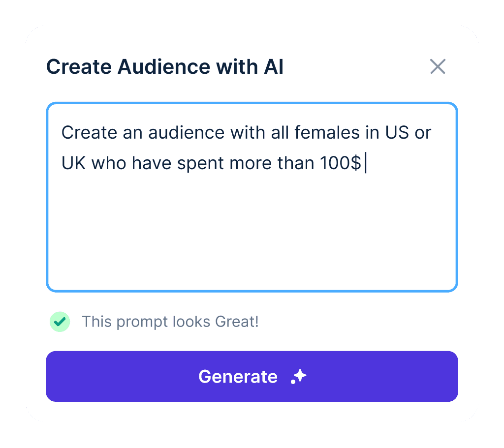Image resolution: width=504 pixels, height=448 pixels.
Task: Click the word "who" in the prompt
Action: point(109,163)
